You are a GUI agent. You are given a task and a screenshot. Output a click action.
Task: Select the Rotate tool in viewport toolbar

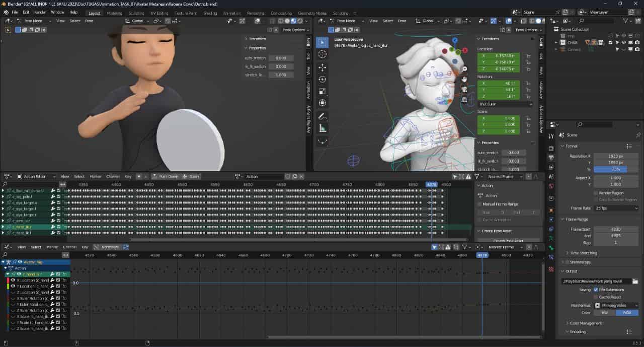point(323,79)
